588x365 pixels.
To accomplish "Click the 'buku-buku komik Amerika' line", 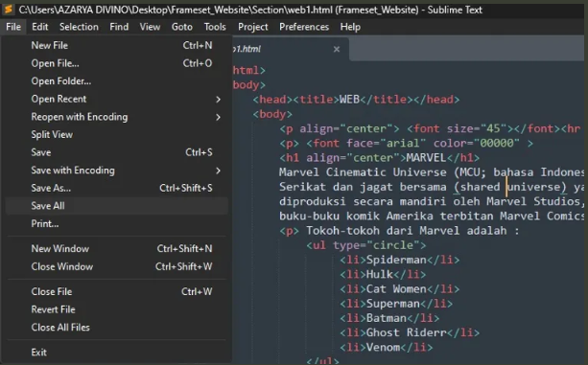I will point(432,216).
